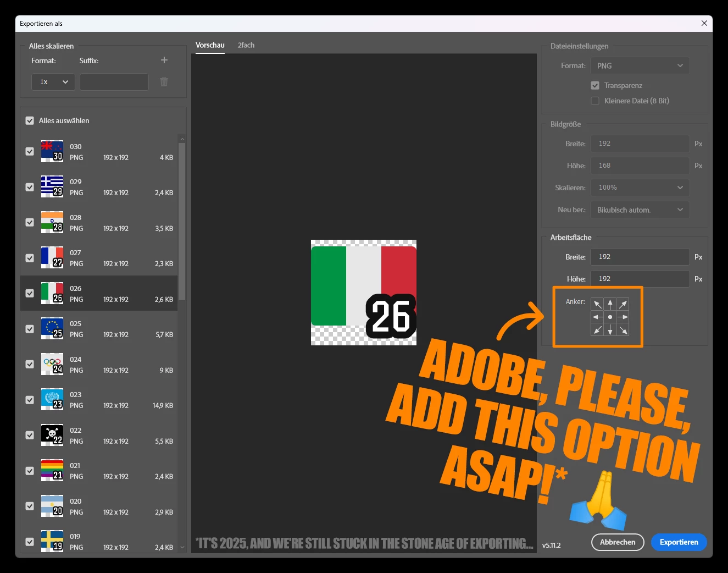Set anchor to bottom-center arrow
The width and height of the screenshot is (728, 573).
(x=610, y=329)
